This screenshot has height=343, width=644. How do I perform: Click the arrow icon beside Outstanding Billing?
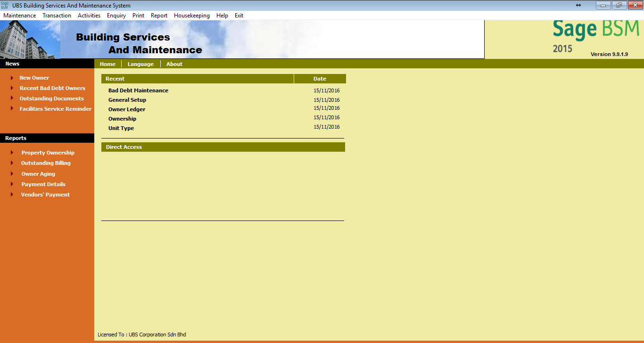(x=12, y=163)
